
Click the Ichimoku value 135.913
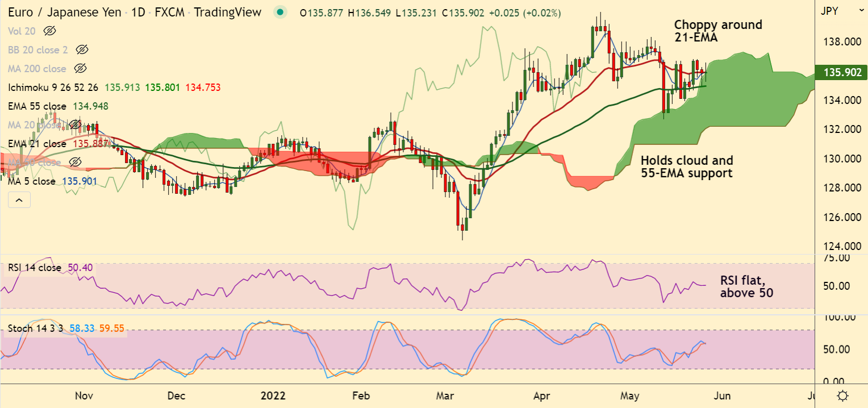click(x=123, y=87)
